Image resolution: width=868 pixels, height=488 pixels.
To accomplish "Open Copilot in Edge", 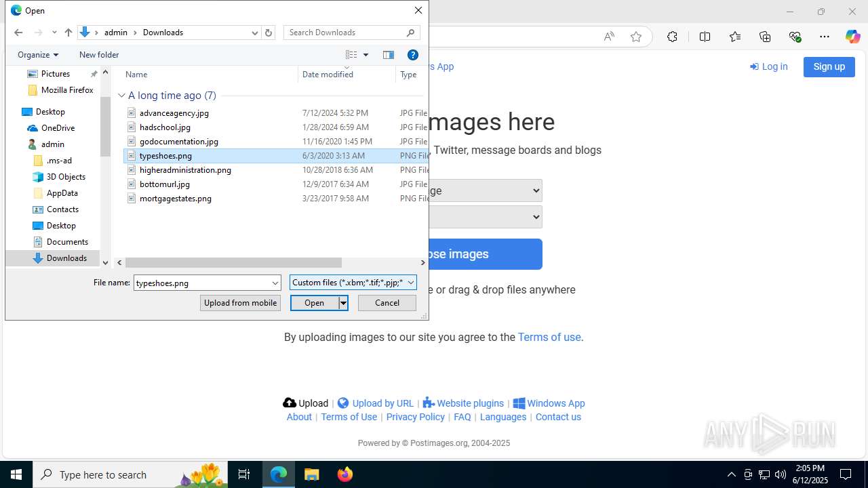I will click(x=852, y=37).
